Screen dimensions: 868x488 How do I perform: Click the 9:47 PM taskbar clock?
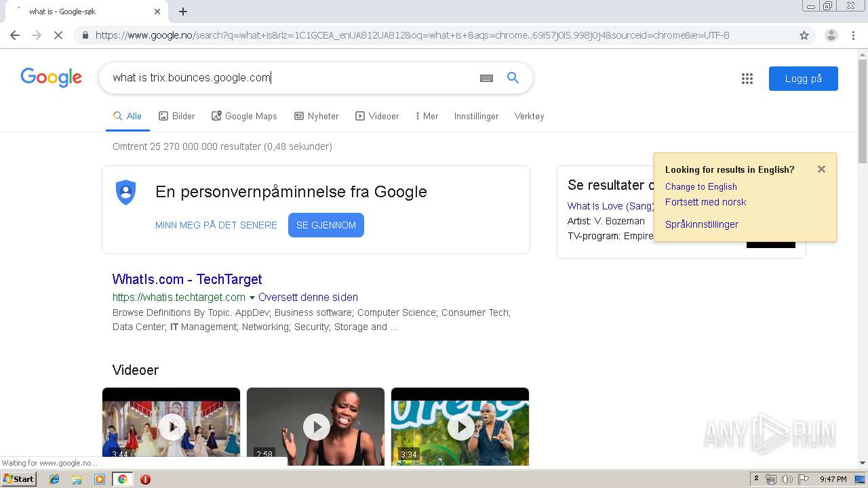[x=833, y=479]
